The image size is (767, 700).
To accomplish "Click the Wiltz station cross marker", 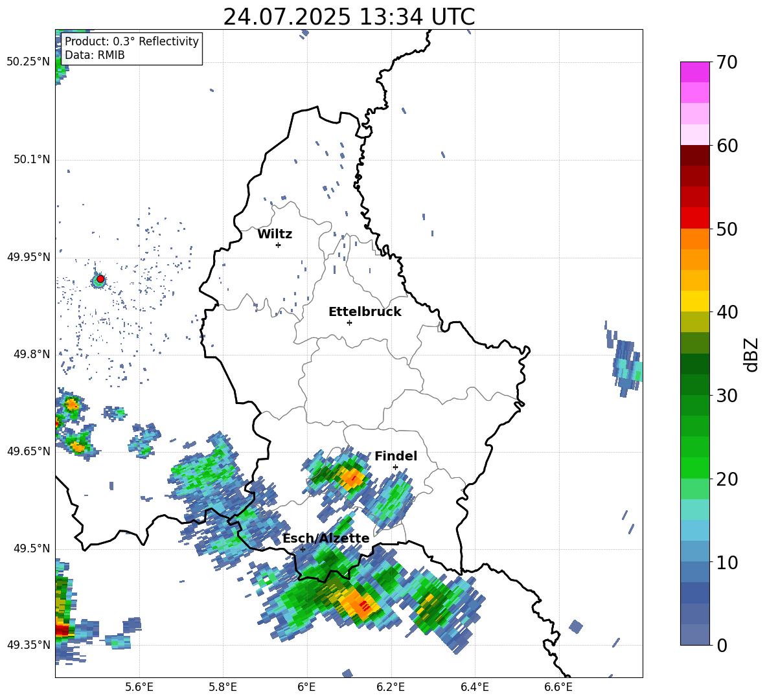I will [x=279, y=245].
